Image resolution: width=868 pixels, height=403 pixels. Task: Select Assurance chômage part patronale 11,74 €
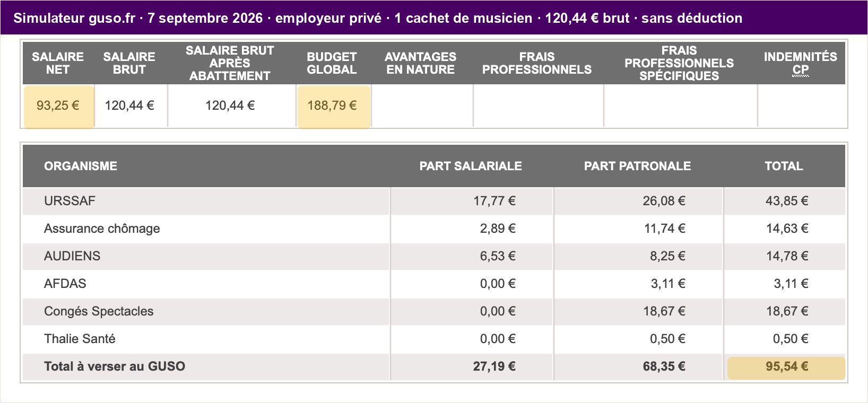[665, 229]
